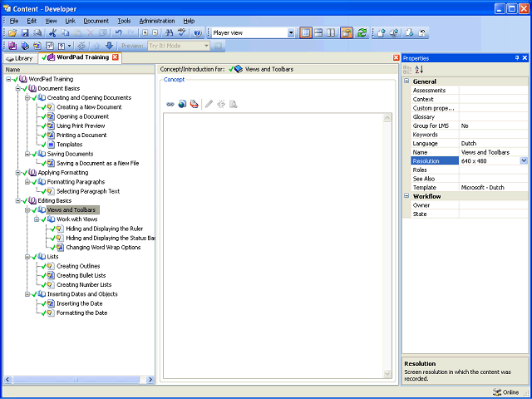Viewport: 532px width, 399px height.
Task: Collapse the Saving Documents tree node
Action: pos(27,154)
